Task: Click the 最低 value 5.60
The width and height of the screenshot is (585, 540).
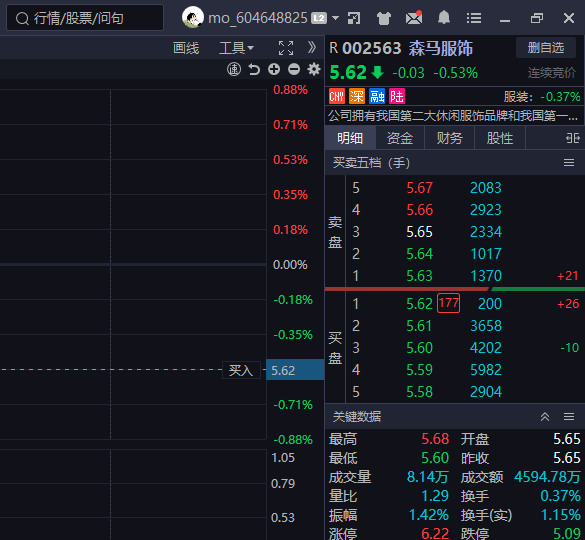Action: pyautogui.click(x=435, y=458)
